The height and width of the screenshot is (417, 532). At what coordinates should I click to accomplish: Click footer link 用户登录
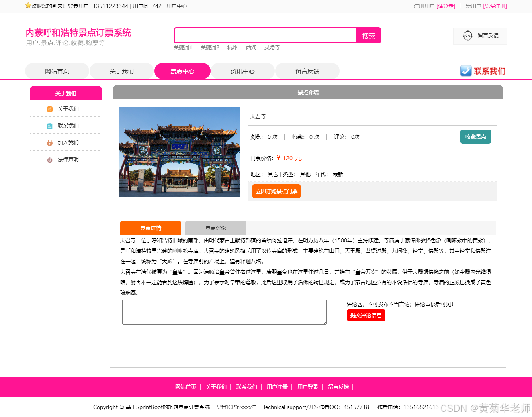308,387
